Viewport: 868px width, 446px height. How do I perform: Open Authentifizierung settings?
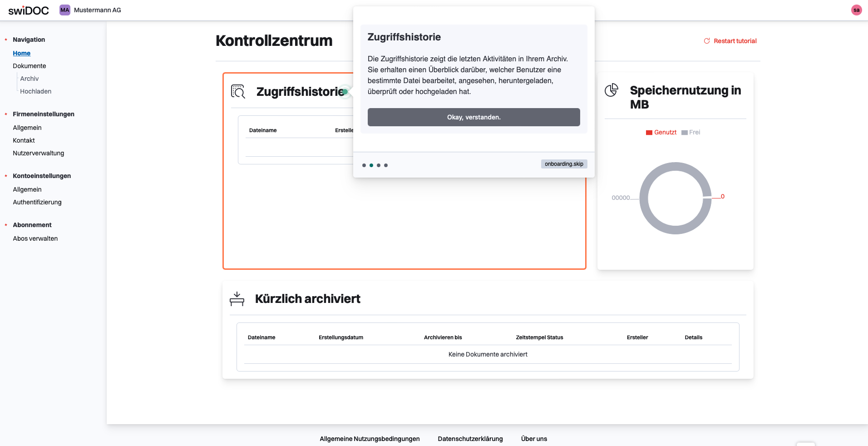37,202
